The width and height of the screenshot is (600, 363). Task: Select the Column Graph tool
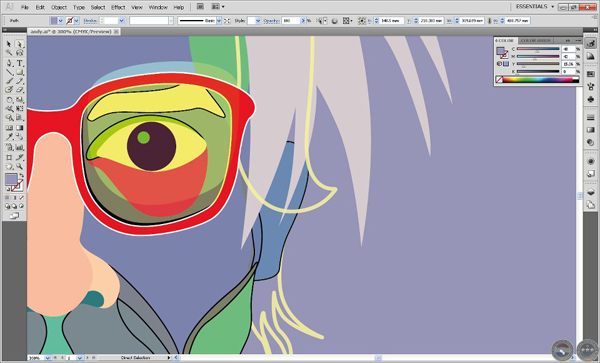[x=19, y=147]
